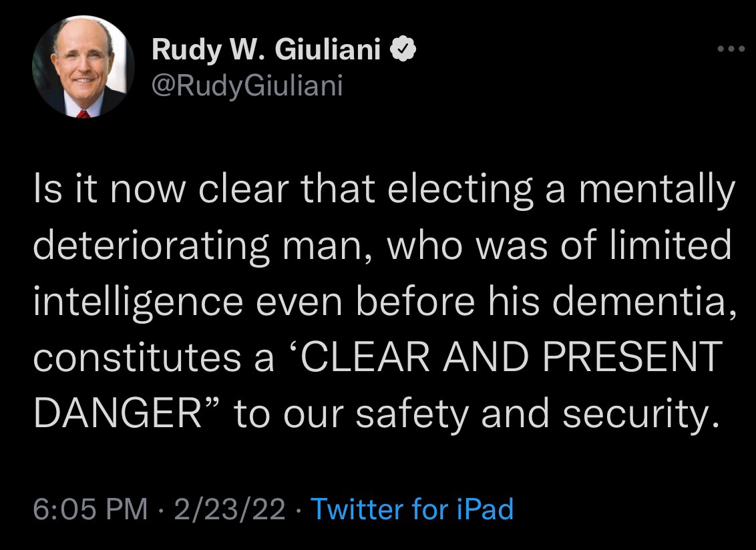
Task: Click the Twitter for iPad source link
Action: pos(412,510)
